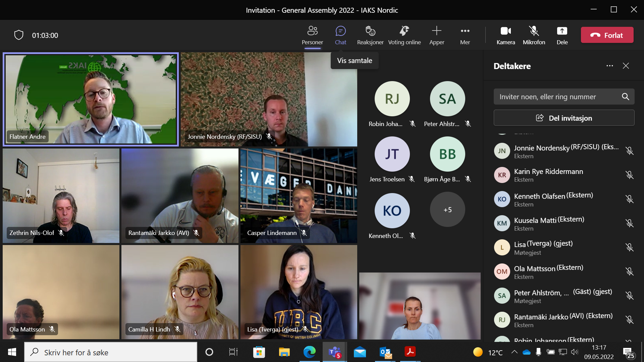This screenshot has height=362, width=644.
Task: Show the +5 additional participants
Action: [x=447, y=209]
